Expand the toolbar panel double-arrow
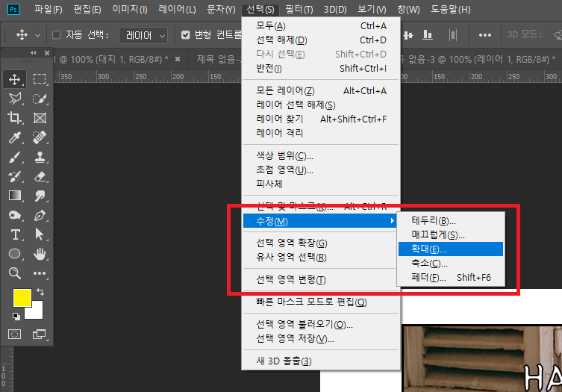Viewport: 562px width, 392px height. [34, 52]
